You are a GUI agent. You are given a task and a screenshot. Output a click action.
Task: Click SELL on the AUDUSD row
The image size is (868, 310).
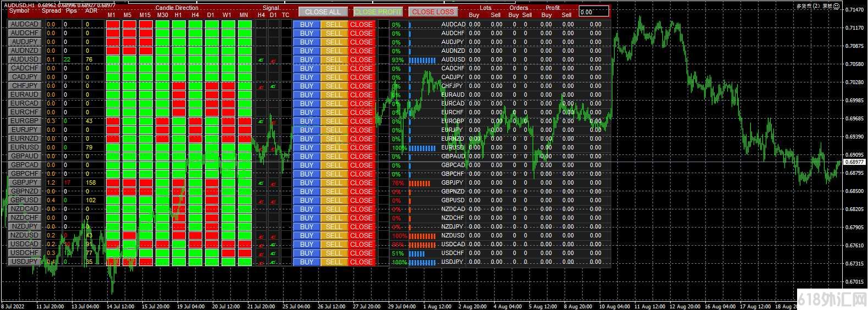point(334,59)
